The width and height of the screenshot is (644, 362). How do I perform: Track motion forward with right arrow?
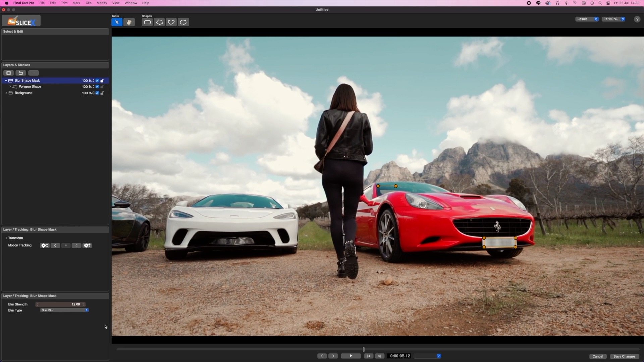click(76, 246)
